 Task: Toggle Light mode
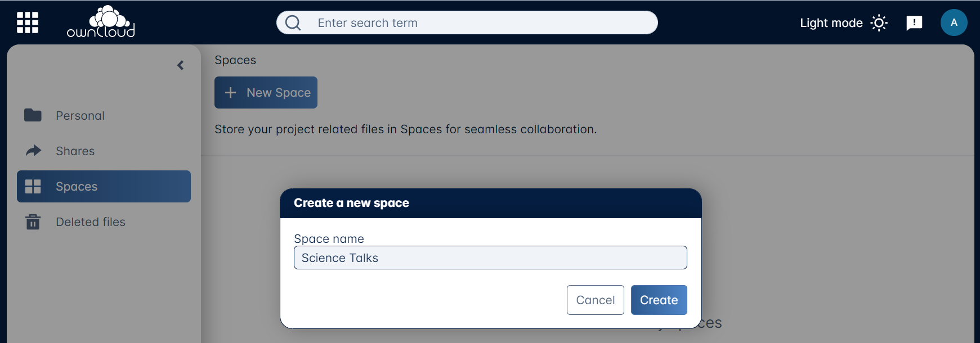point(831,22)
